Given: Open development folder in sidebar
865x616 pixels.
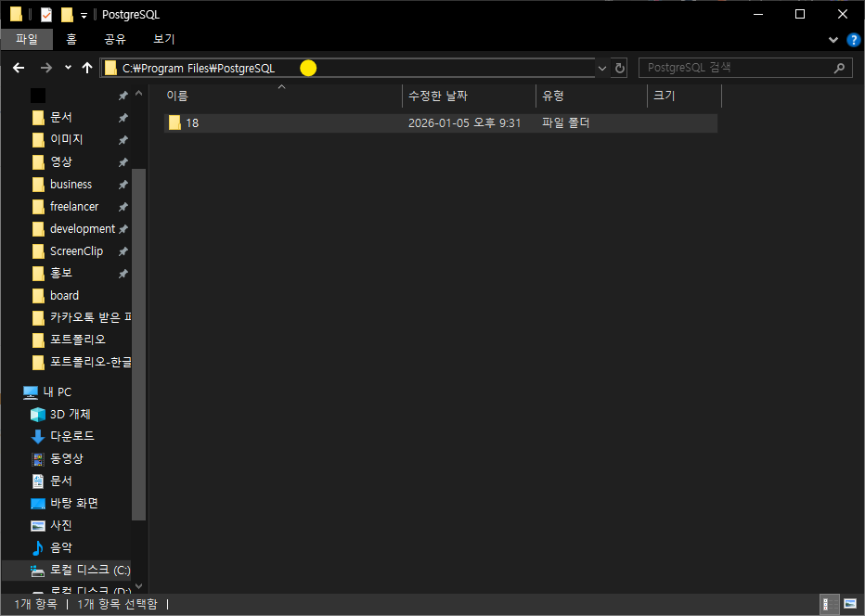Looking at the screenshot, I should pos(83,229).
